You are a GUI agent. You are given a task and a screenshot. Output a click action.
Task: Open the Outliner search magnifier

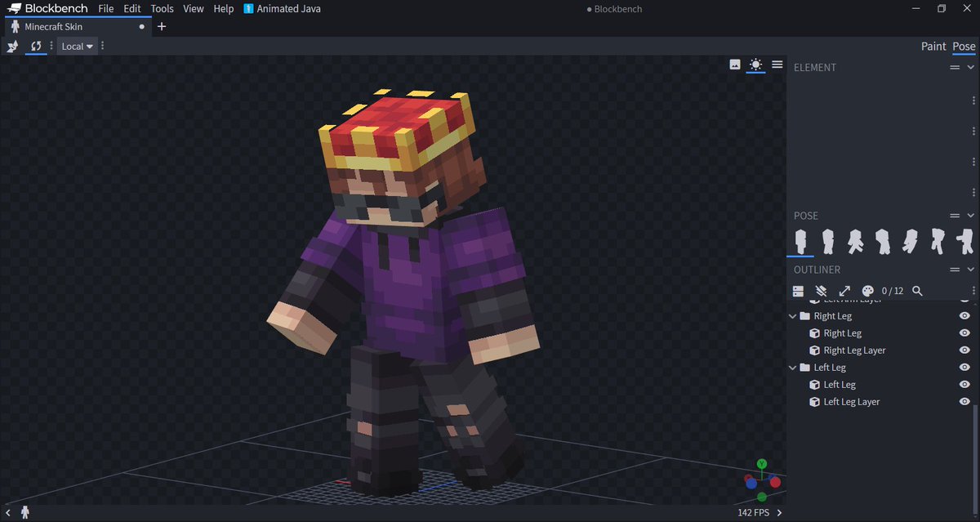click(917, 291)
